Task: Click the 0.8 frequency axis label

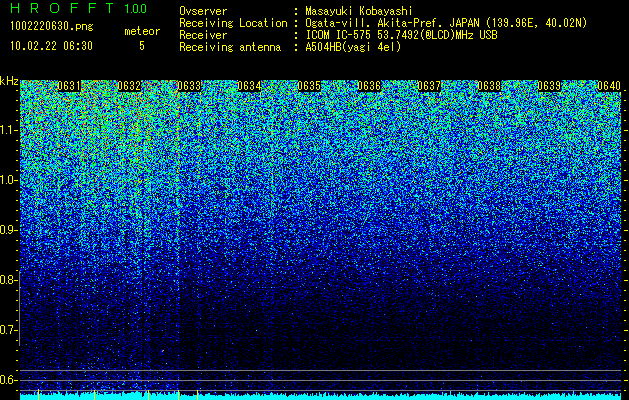Action: (x=8, y=280)
